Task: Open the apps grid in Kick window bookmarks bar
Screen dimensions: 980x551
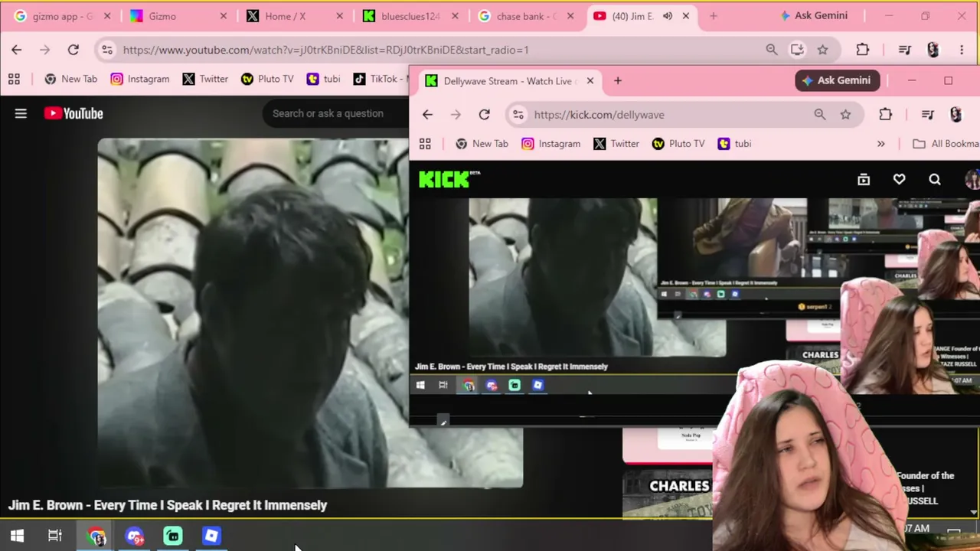Action: coord(425,144)
